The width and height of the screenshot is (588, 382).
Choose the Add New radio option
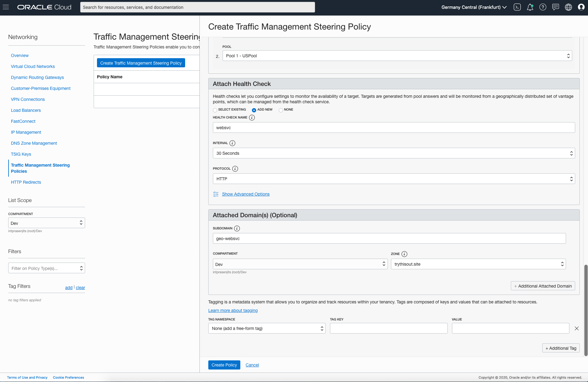254,110
